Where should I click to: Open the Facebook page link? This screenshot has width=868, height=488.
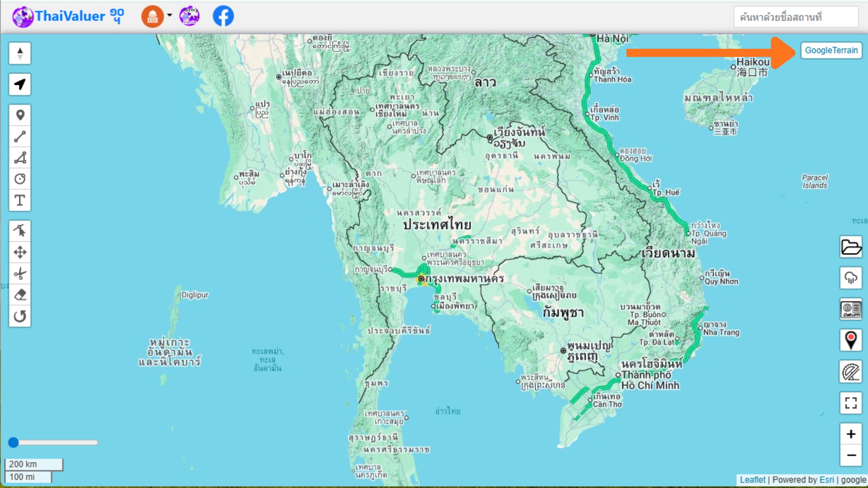223,16
